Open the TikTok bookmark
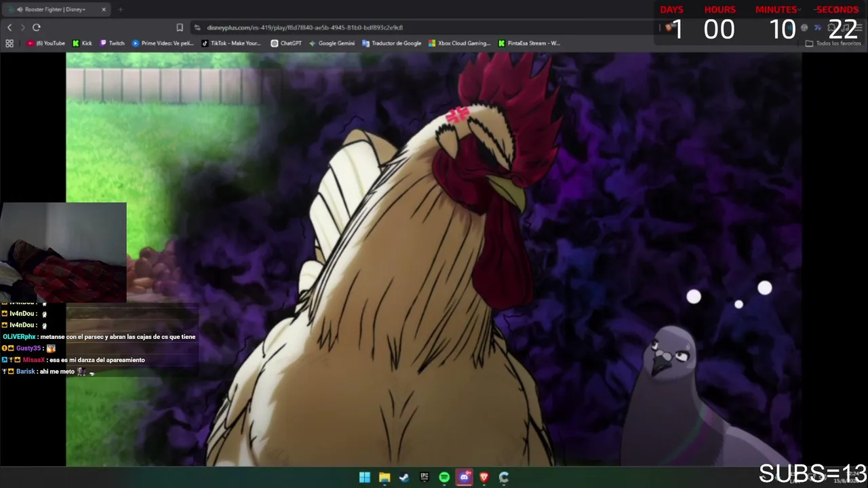 (231, 43)
